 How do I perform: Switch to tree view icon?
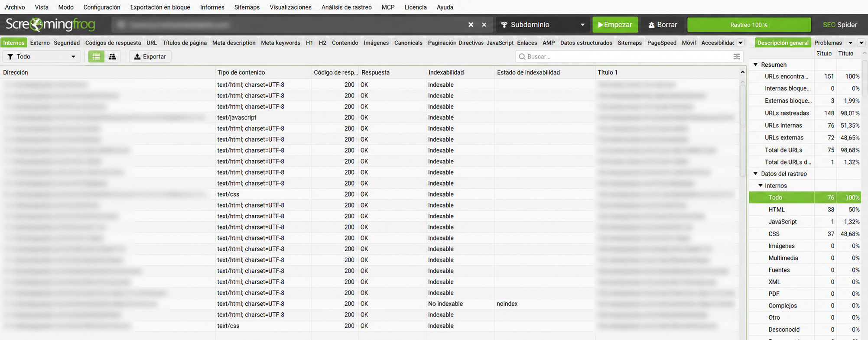tap(112, 57)
